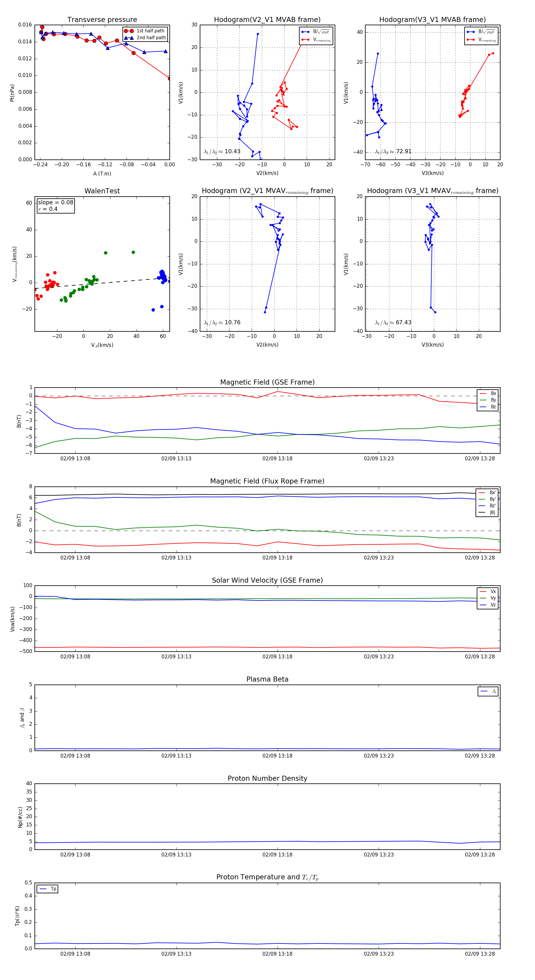Click the 'Vy' legend entry
The image size is (535, 980).
[x=488, y=598]
